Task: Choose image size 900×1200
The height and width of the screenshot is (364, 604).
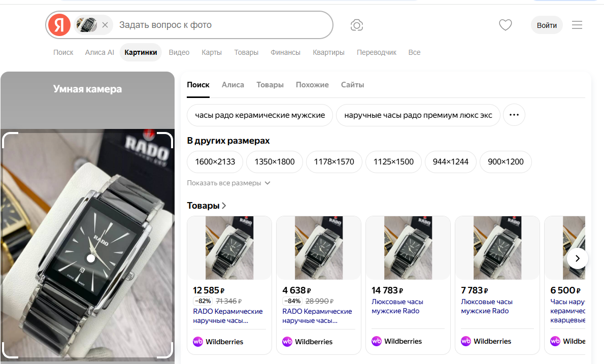Action: (506, 162)
